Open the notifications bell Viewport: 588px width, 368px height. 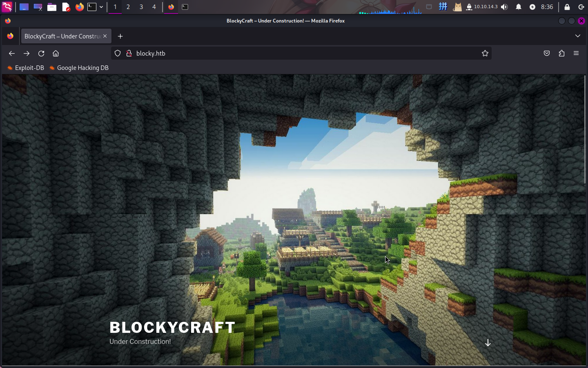click(x=519, y=7)
